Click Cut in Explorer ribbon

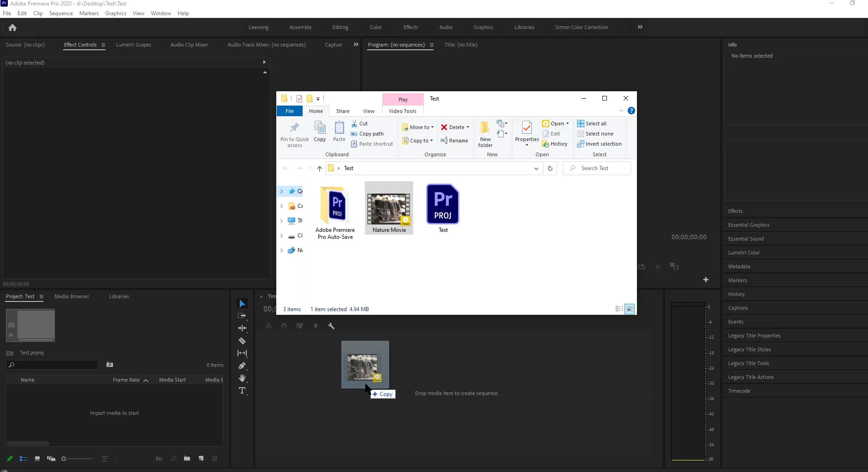[359, 124]
